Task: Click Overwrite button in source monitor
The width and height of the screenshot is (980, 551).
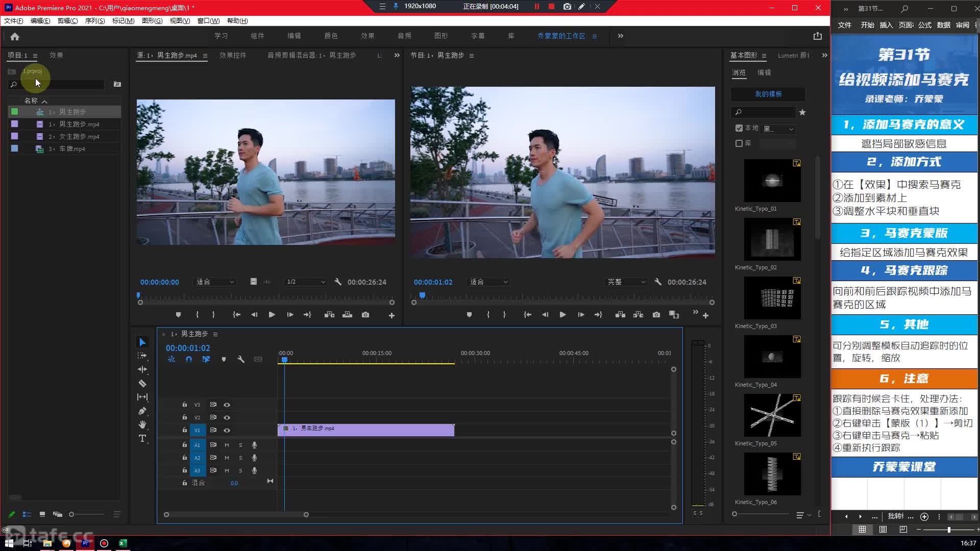Action: [347, 315]
